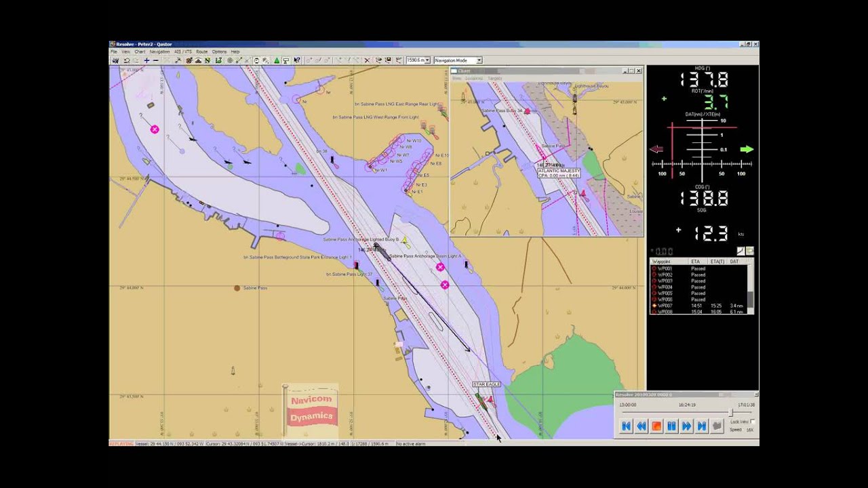Jump replay to the start
The width and height of the screenshot is (868, 488).
click(626, 426)
